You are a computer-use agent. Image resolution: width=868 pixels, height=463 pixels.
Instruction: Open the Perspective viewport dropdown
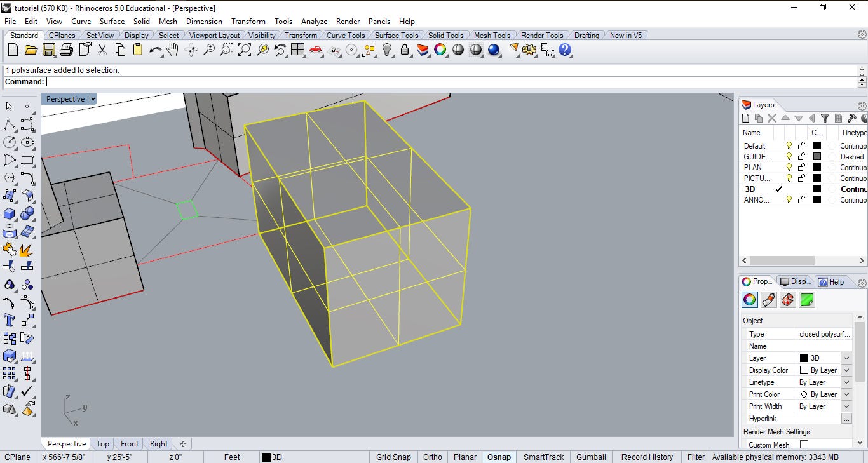[93, 99]
